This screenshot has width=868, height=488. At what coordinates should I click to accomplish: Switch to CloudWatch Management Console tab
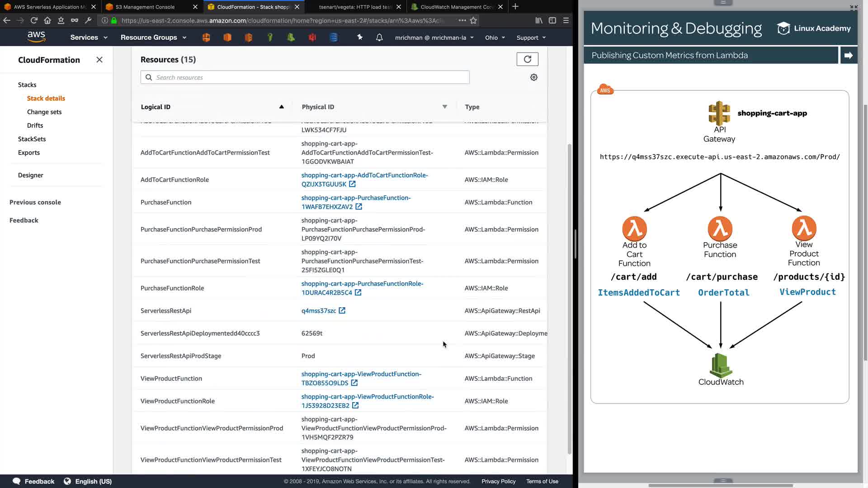[x=455, y=7]
